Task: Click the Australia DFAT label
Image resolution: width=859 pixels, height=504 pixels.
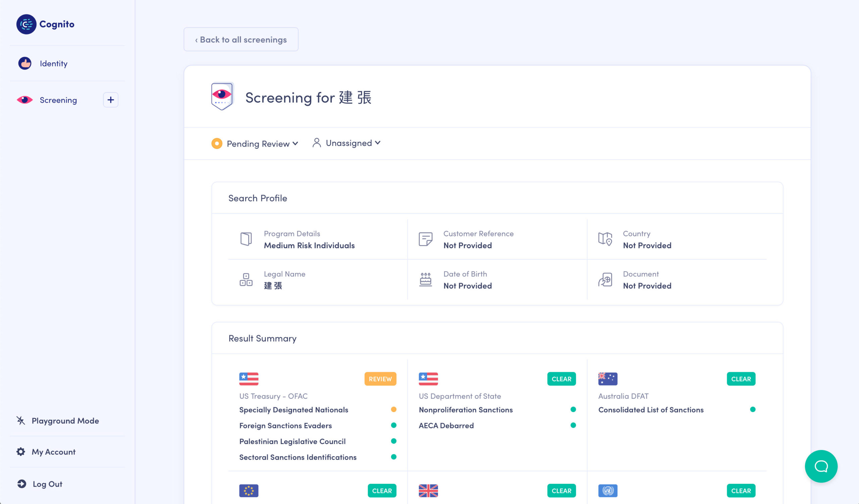Action: (623, 396)
